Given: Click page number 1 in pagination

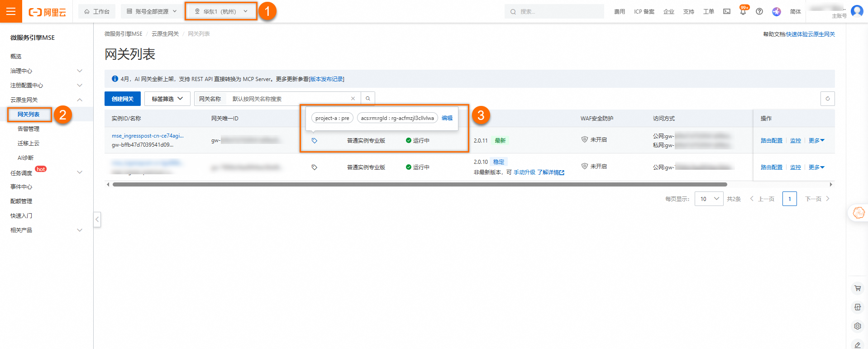Looking at the screenshot, I should point(789,199).
